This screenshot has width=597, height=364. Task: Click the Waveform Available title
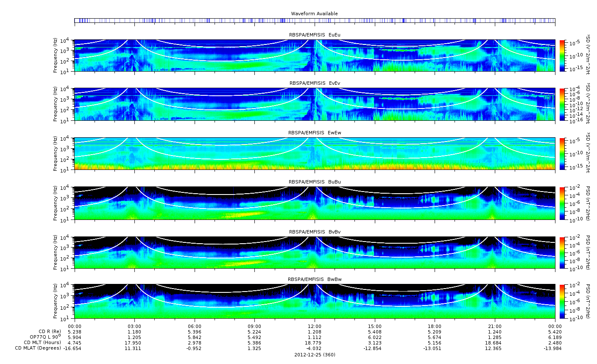click(x=314, y=14)
